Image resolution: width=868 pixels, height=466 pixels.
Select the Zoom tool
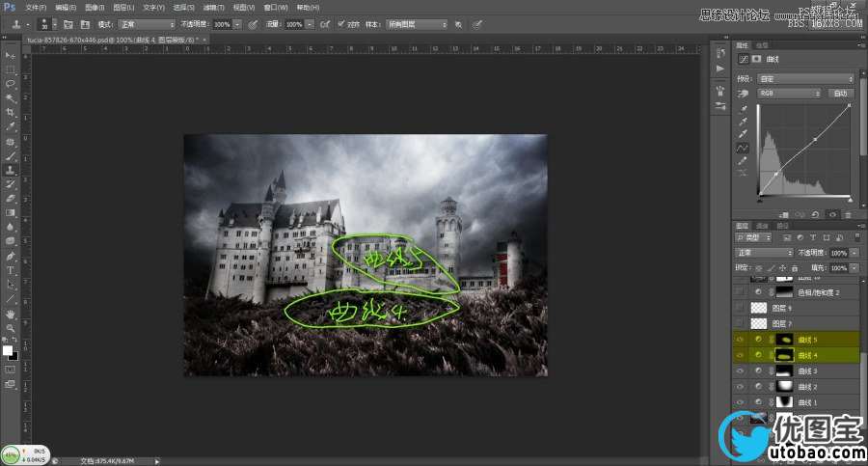[x=10, y=328]
